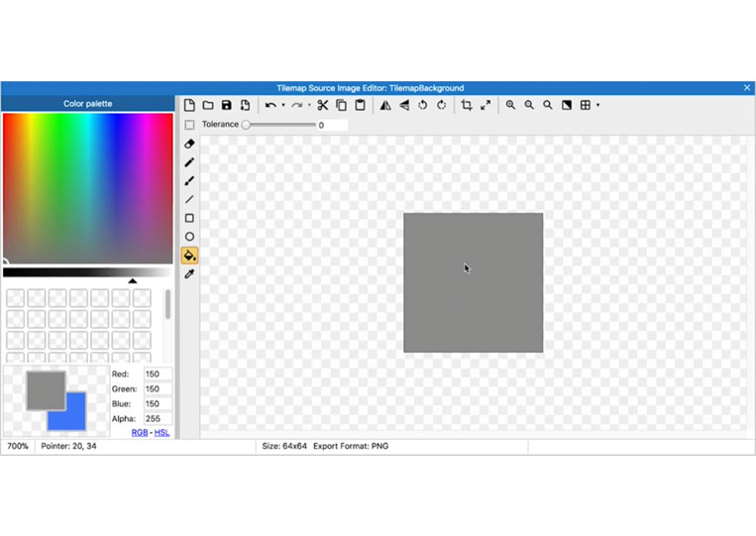The width and height of the screenshot is (756, 536).
Task: Rotate the image counterclockwise
Action: pos(423,105)
